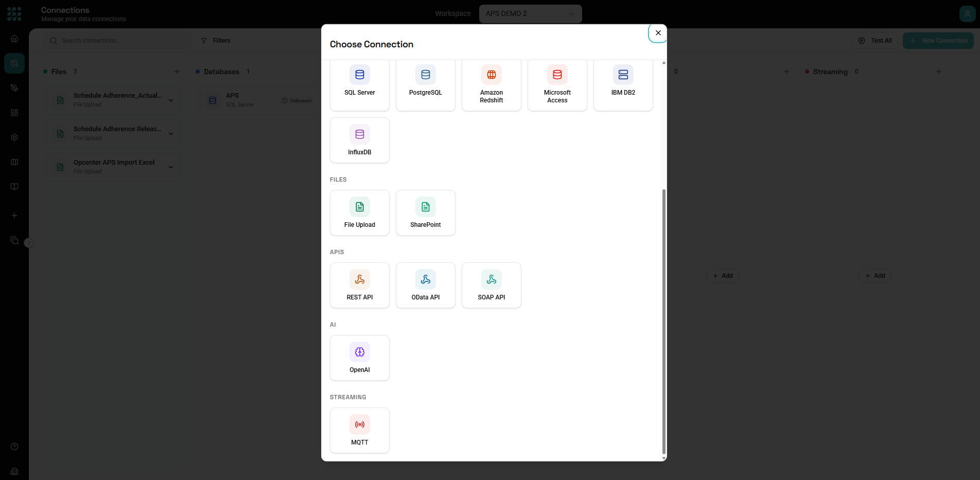Choose the File Upload connection

click(359, 213)
